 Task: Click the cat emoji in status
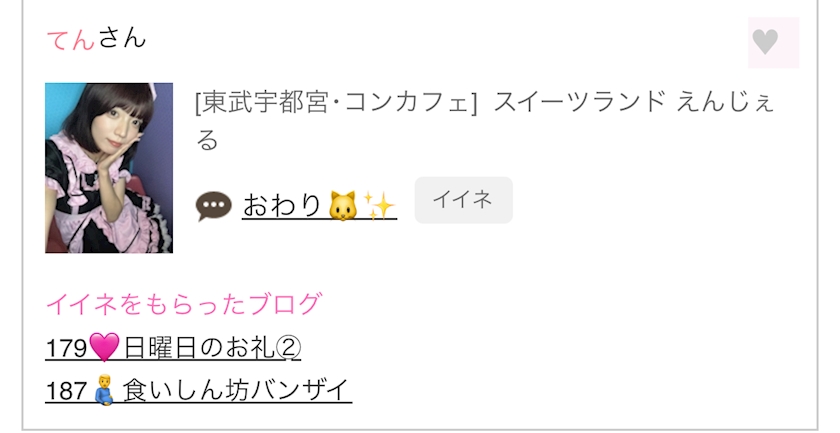[343, 206]
